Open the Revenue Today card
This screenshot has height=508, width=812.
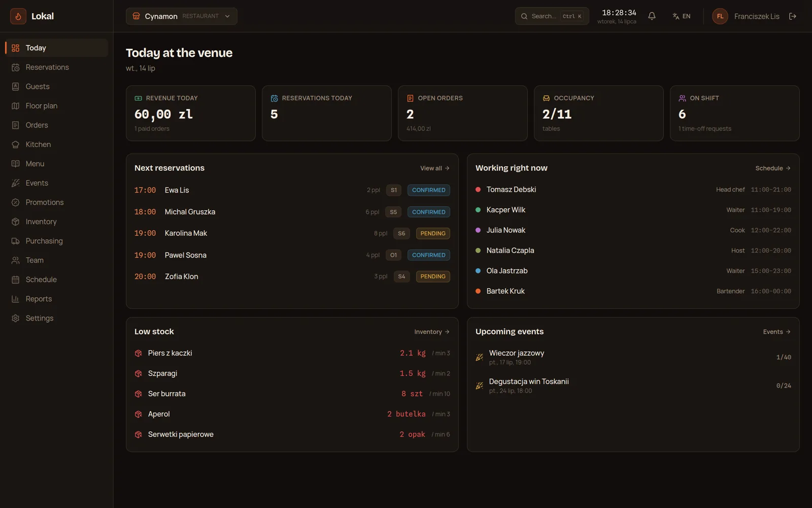pyautogui.click(x=191, y=113)
